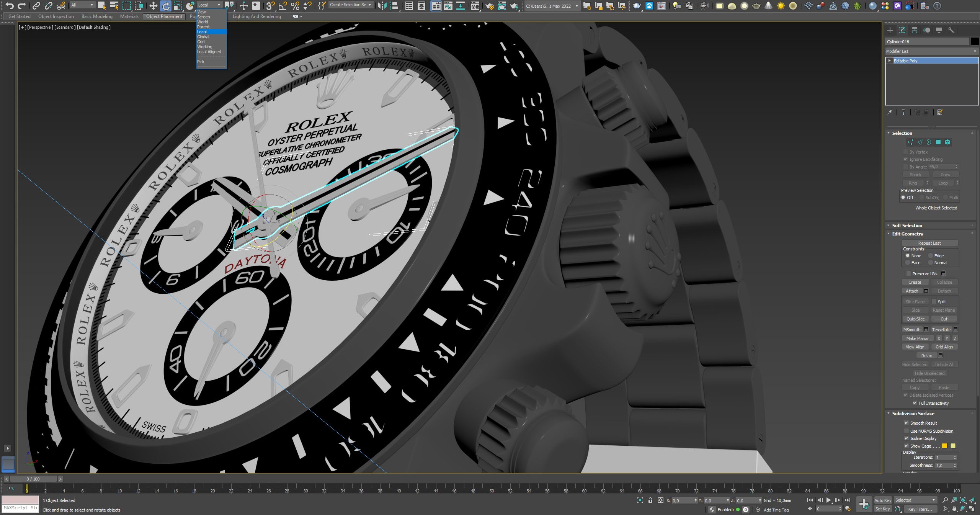The width and height of the screenshot is (980, 515).
Task: Toggle Full Interactivity checkbox
Action: point(915,403)
